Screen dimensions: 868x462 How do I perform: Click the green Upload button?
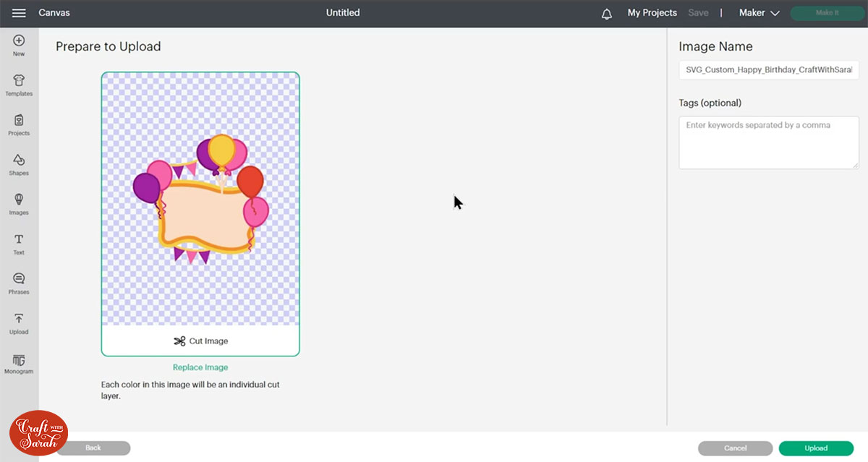[816, 448]
